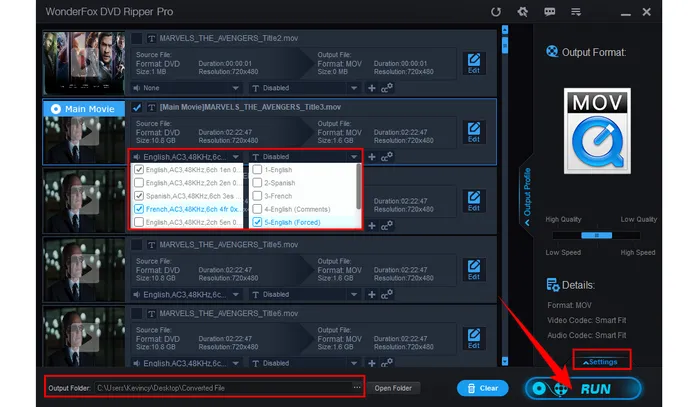Click title list scrollbar up arrow
Image resolution: width=700 pixels, height=407 pixels.
pos(505,30)
